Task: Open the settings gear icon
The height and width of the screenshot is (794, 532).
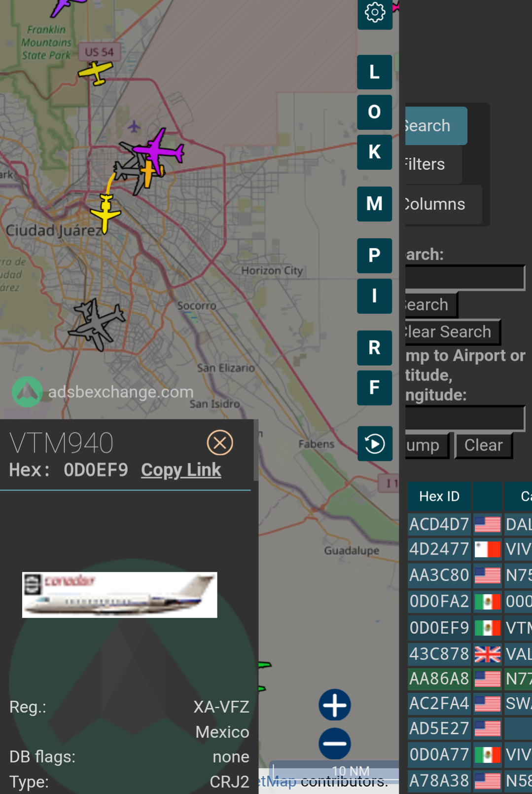Action: [x=375, y=13]
